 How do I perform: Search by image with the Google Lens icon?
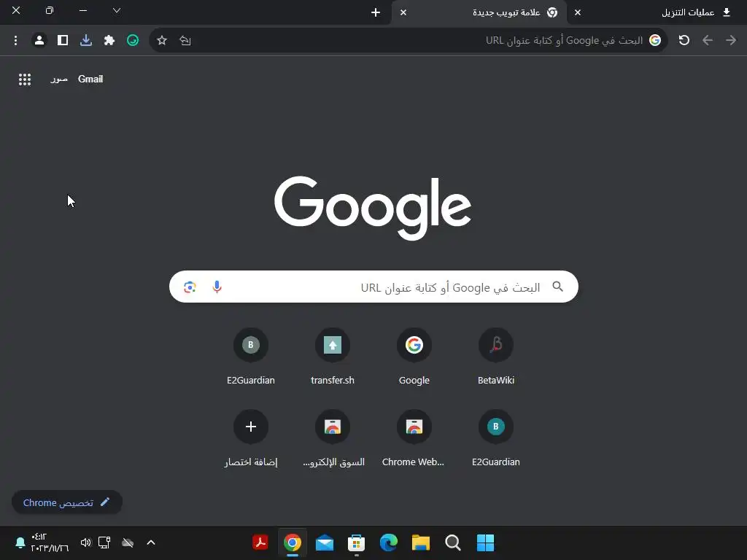point(190,287)
